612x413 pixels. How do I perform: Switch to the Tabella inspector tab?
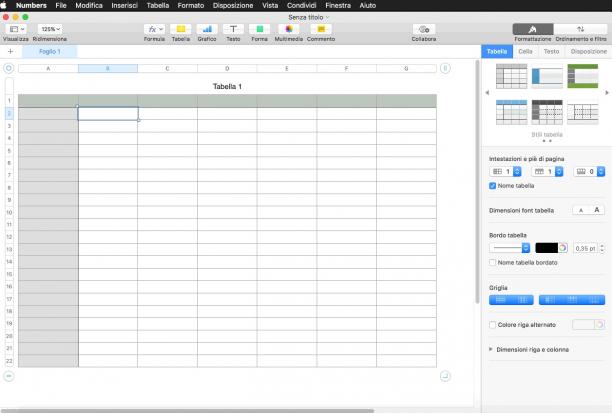tap(497, 52)
